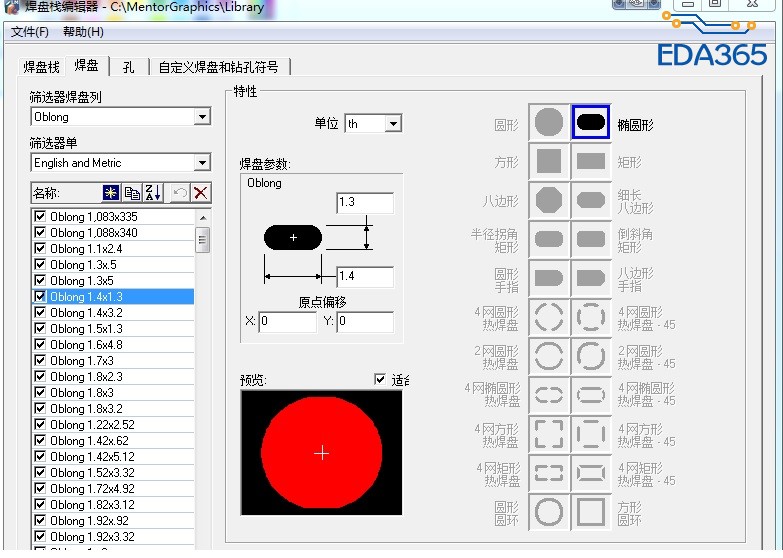Switch to the 孔 tab
The width and height of the screenshot is (783, 558).
[x=129, y=67]
